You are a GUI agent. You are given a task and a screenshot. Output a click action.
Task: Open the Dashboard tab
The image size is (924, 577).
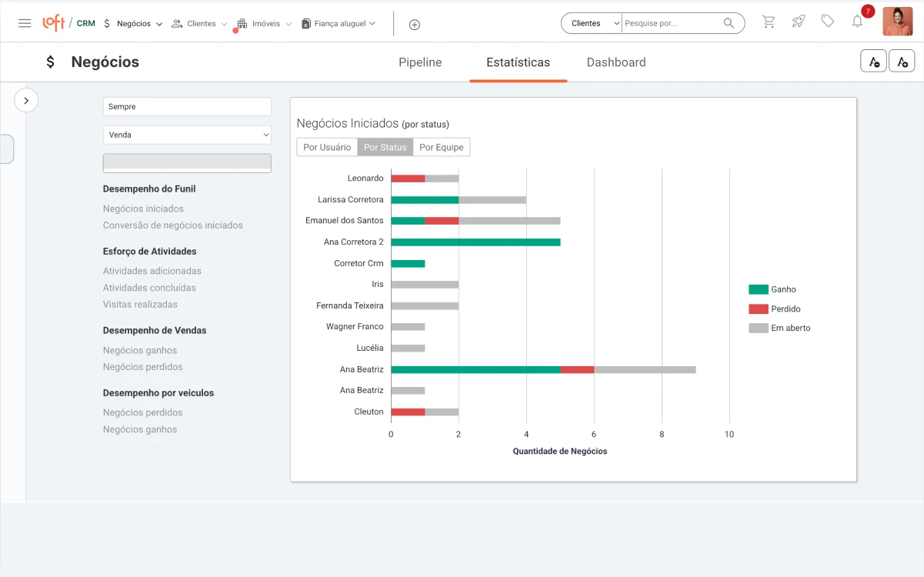[615, 62]
